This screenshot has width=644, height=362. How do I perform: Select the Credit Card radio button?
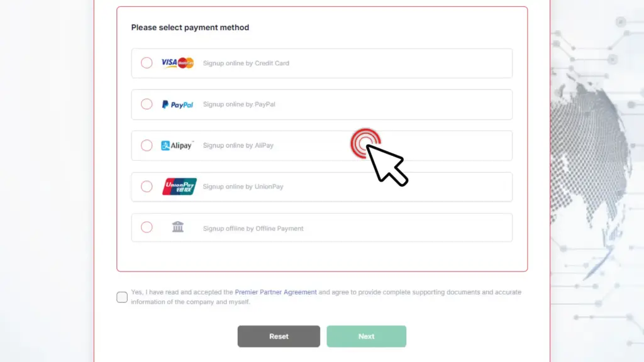pos(147,63)
